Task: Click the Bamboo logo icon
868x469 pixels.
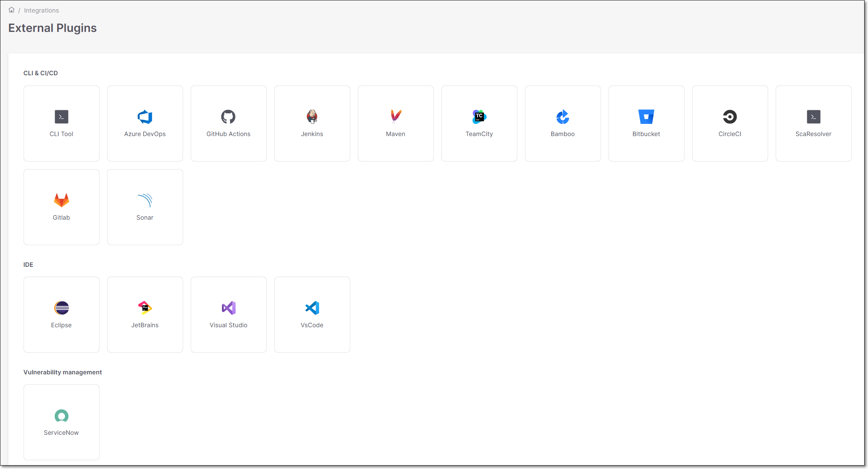Action: (563, 117)
